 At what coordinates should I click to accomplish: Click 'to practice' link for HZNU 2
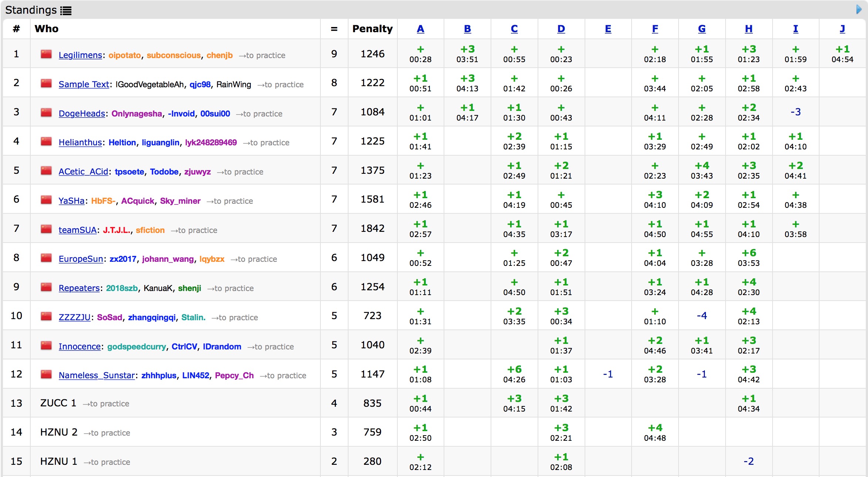click(107, 433)
